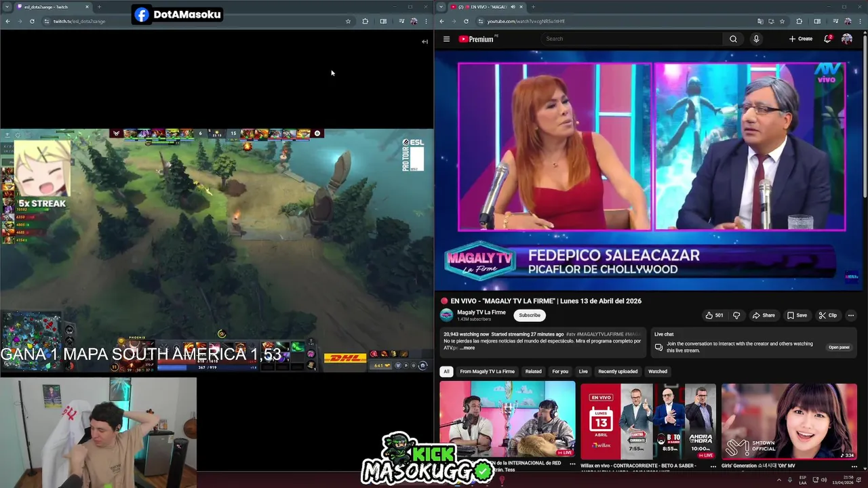868x488 pixels.
Task: Share the Magaly TV live stream
Action: [x=764, y=315]
